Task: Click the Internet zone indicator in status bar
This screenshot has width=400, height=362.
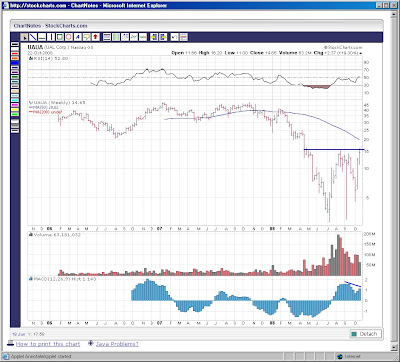Action: tap(349, 356)
